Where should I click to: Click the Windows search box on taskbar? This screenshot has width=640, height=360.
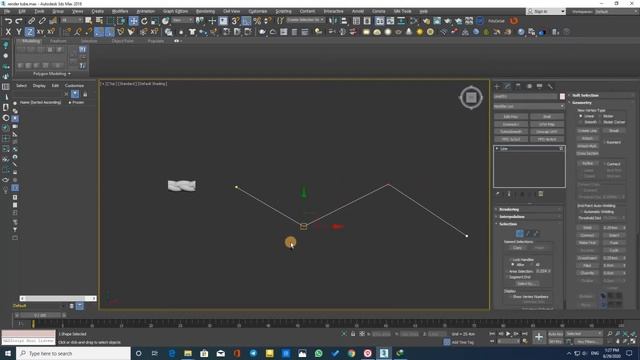pyautogui.click(x=73, y=353)
